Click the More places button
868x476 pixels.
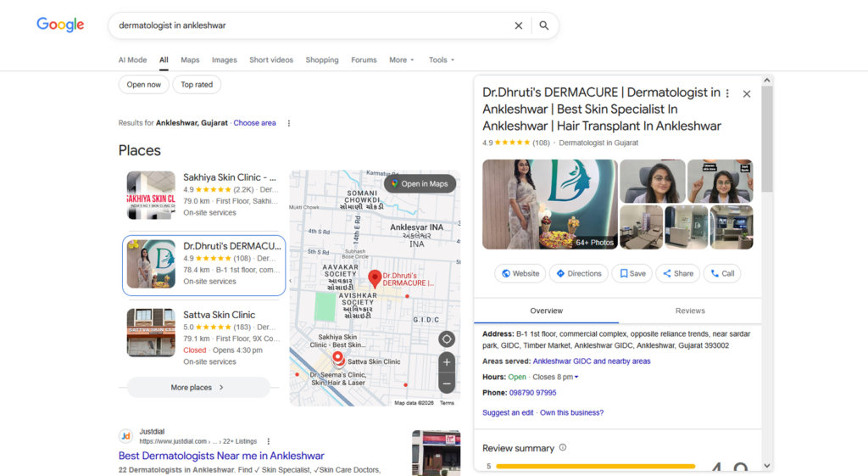point(198,388)
